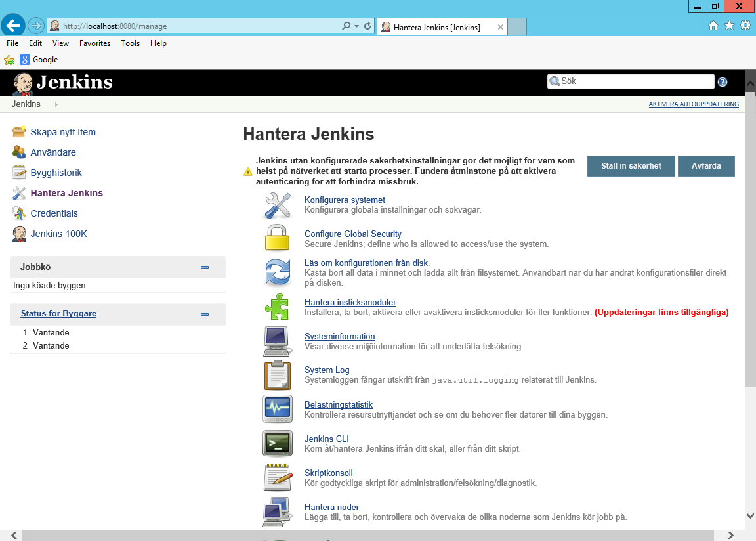Click the Bygghistorik notepad icon
Image resolution: width=756 pixels, height=541 pixels.
pos(19,173)
